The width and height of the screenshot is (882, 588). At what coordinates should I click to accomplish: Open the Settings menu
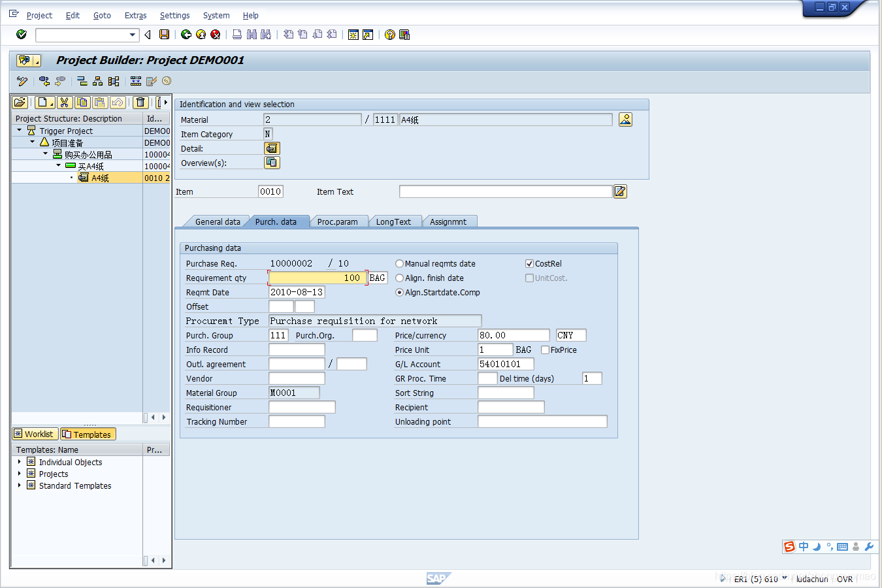pos(174,15)
